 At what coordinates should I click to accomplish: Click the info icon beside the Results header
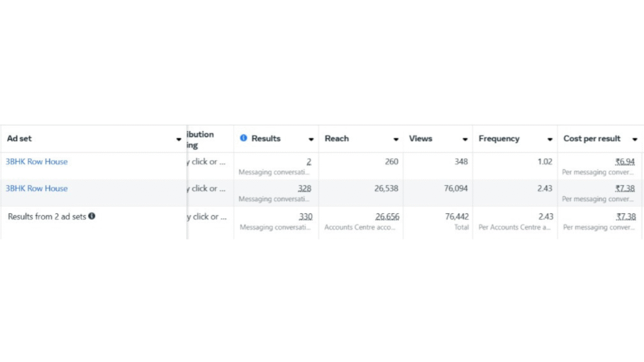point(243,138)
